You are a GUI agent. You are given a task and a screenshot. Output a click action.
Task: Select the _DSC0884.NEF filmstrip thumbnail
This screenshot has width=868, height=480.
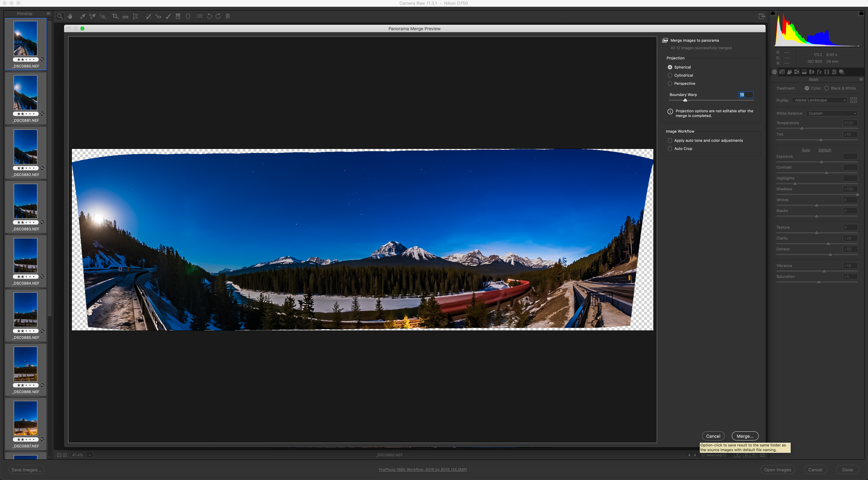(26, 255)
